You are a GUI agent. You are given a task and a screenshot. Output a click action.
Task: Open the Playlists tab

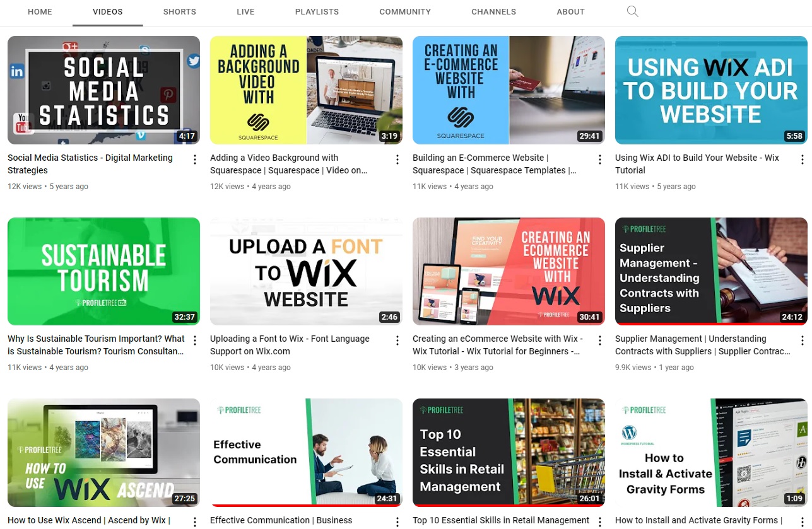click(x=317, y=12)
